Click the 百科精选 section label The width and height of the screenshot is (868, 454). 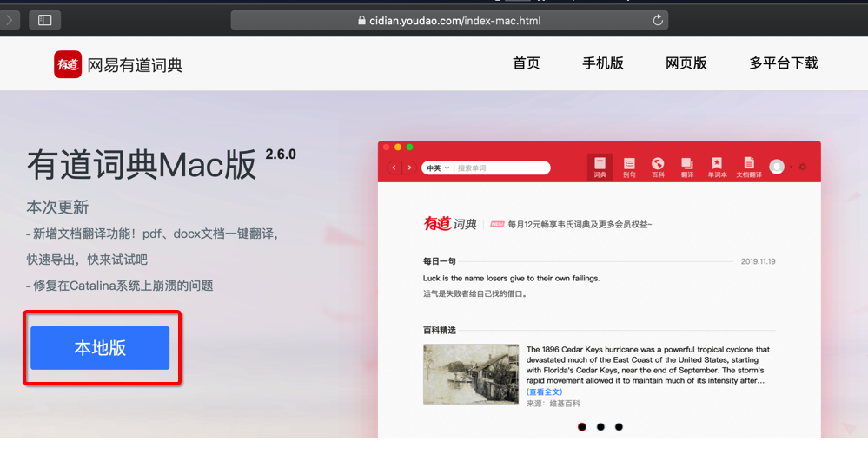click(x=440, y=330)
